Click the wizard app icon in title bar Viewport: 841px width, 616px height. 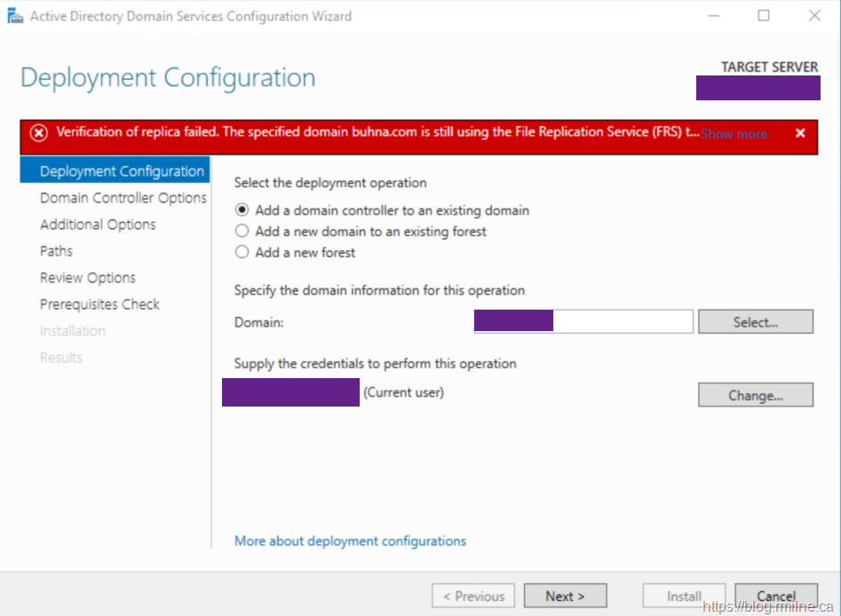tap(15, 16)
